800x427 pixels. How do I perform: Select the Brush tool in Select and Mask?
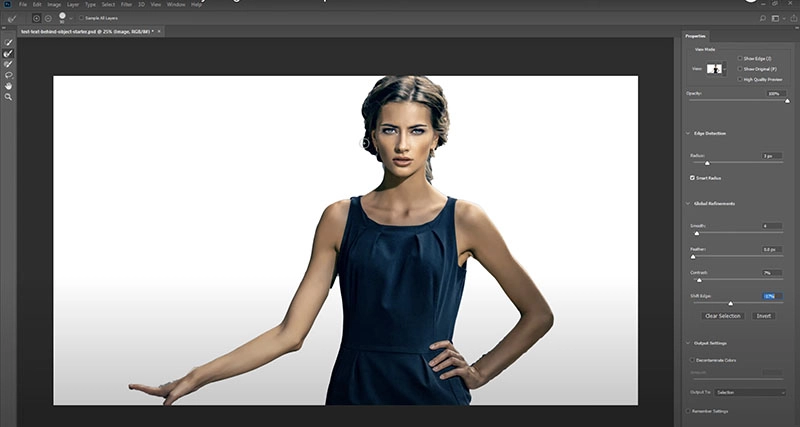[x=8, y=64]
